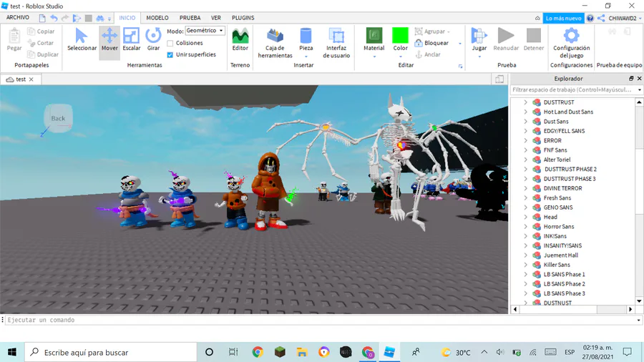Select Killer Sans in Explorer
This screenshot has height=362, width=644.
[x=557, y=265]
